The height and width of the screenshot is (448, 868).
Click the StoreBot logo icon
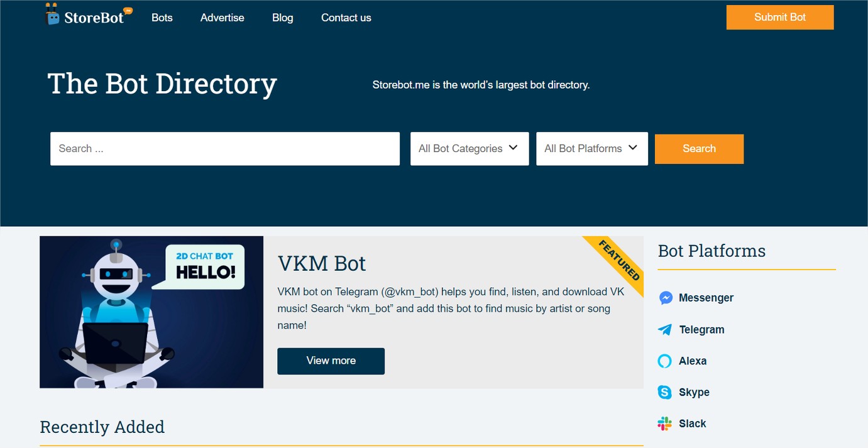pyautogui.click(x=53, y=14)
